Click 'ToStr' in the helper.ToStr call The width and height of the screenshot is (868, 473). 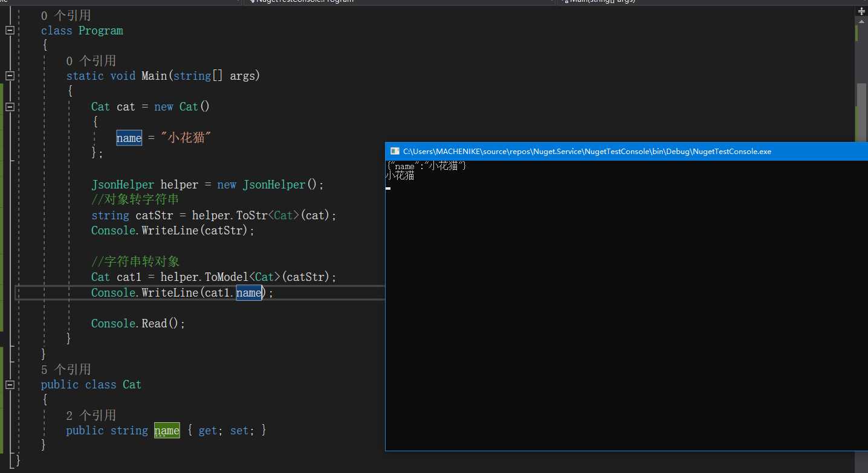pos(252,215)
